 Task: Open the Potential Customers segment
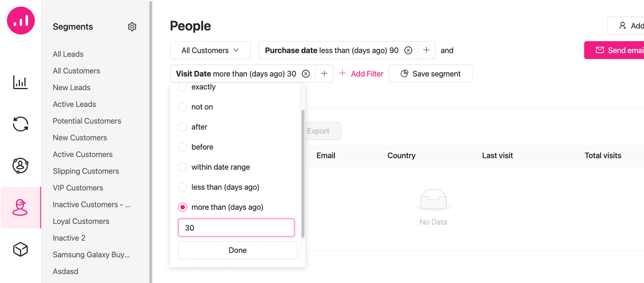tap(87, 121)
